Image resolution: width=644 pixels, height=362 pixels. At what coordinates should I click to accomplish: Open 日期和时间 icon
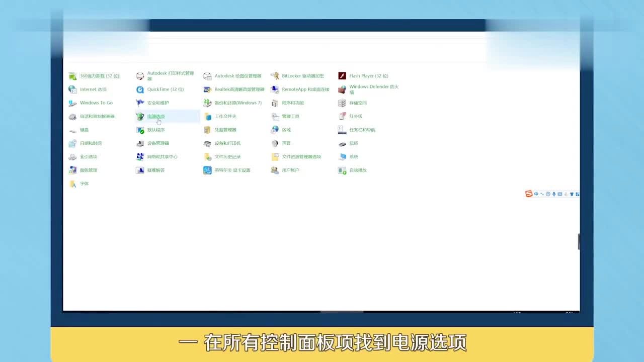(x=72, y=143)
